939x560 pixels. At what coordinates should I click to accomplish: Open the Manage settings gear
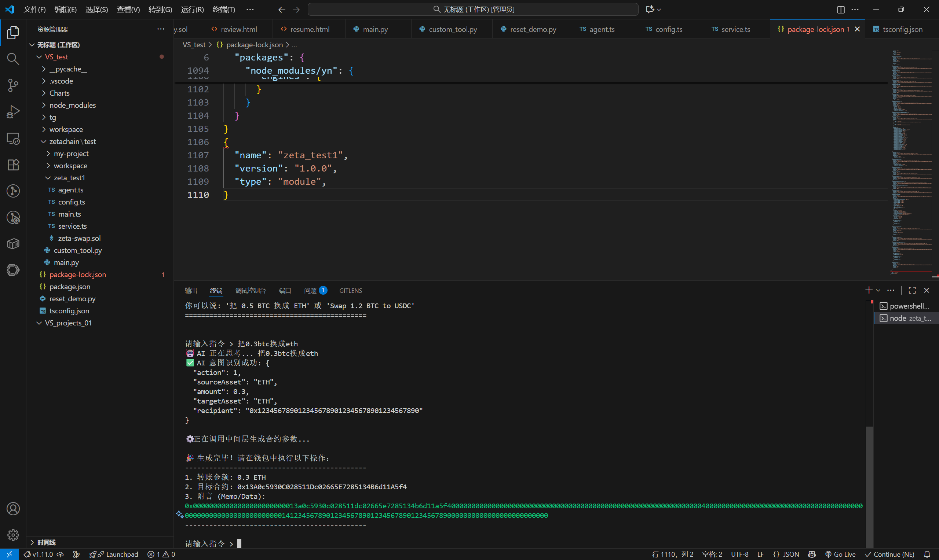(13, 535)
